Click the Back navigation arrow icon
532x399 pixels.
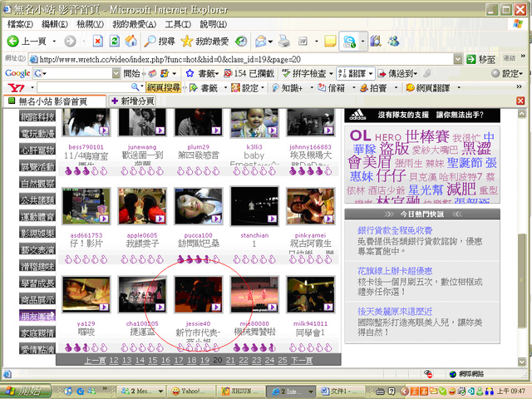pyautogui.click(x=13, y=41)
